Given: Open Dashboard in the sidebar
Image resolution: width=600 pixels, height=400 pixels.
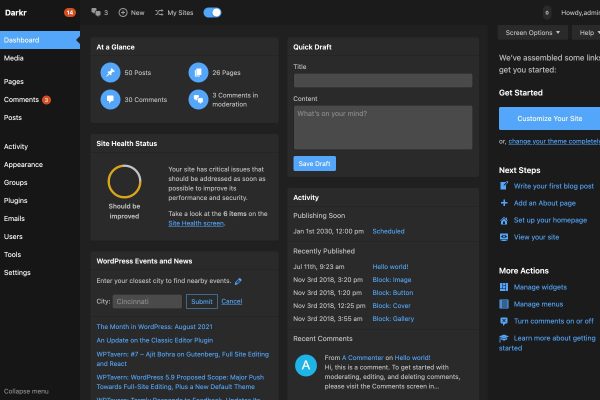Looking at the screenshot, I should coord(40,40).
